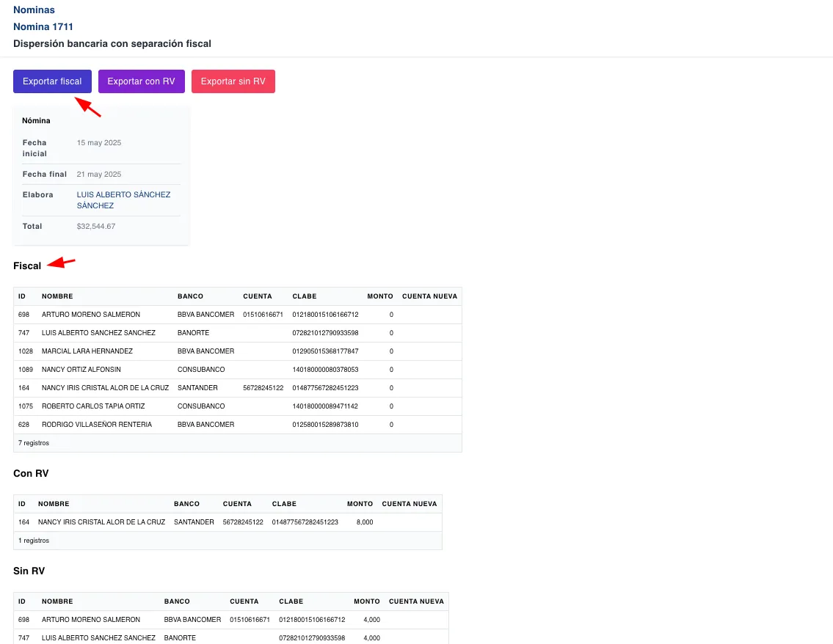Click the 8,000 amount in Con RV table
Image resolution: width=833 pixels, height=644 pixels.
click(365, 522)
